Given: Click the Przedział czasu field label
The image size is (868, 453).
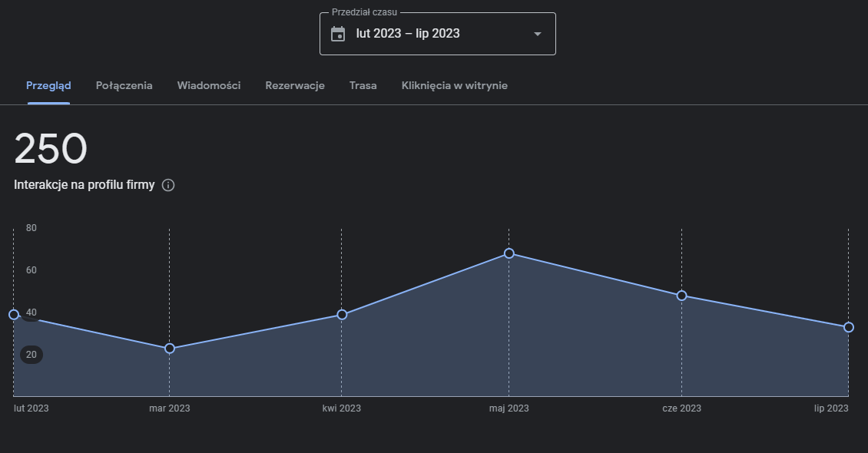Looking at the screenshot, I should click(364, 12).
